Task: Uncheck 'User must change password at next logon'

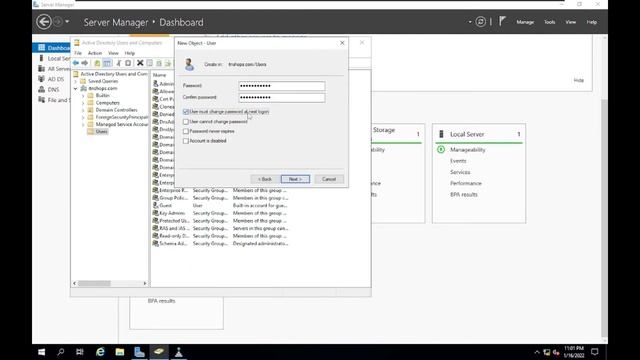Action: click(x=186, y=111)
